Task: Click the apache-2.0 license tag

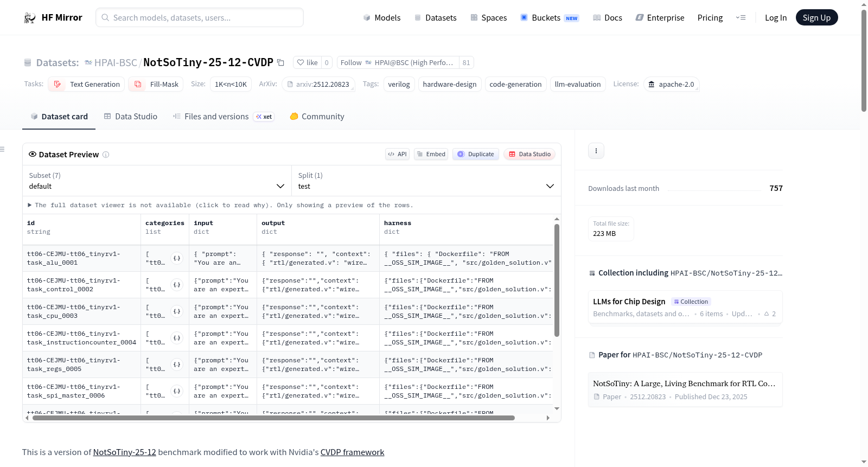Action: click(x=671, y=84)
